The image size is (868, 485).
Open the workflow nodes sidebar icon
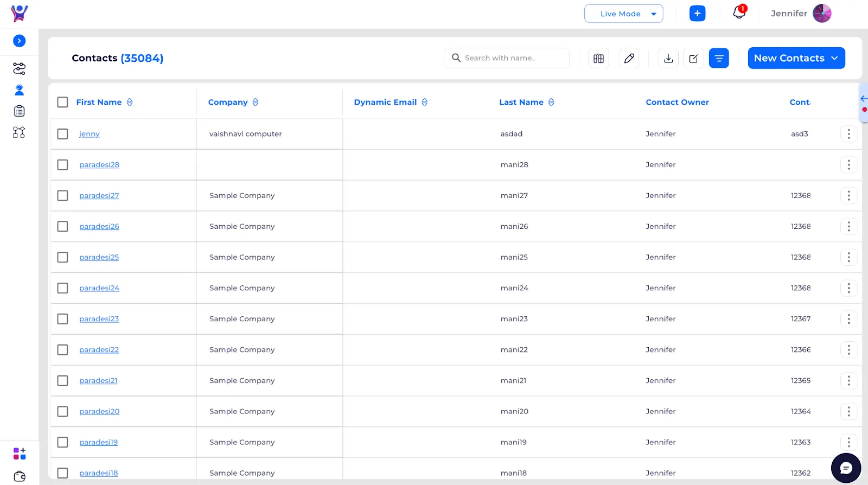point(19,132)
